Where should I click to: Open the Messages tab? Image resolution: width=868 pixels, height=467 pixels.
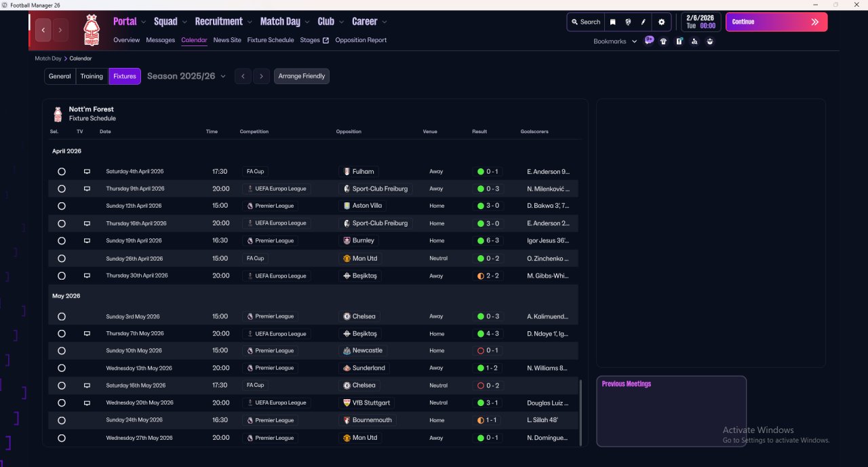(x=160, y=40)
